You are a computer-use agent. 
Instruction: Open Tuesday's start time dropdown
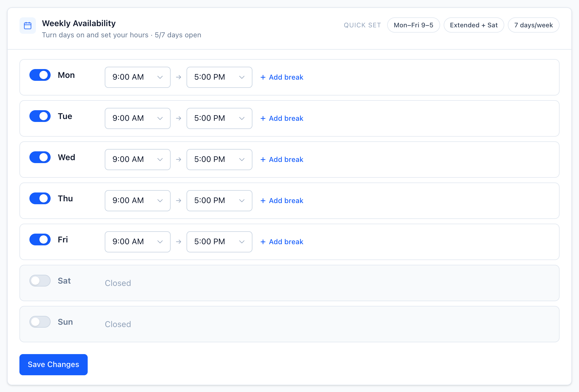coord(138,118)
